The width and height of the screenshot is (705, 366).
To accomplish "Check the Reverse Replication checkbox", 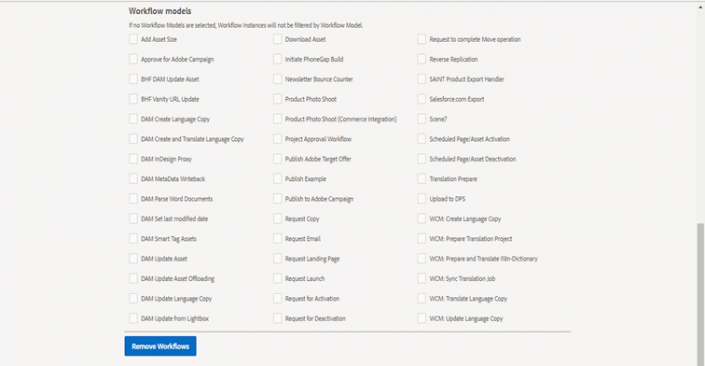I will [422, 59].
